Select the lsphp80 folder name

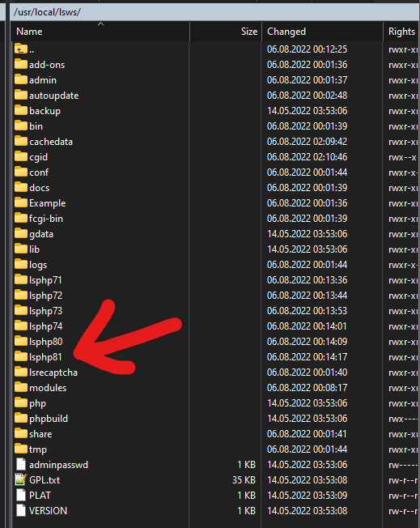pyautogui.click(x=46, y=342)
